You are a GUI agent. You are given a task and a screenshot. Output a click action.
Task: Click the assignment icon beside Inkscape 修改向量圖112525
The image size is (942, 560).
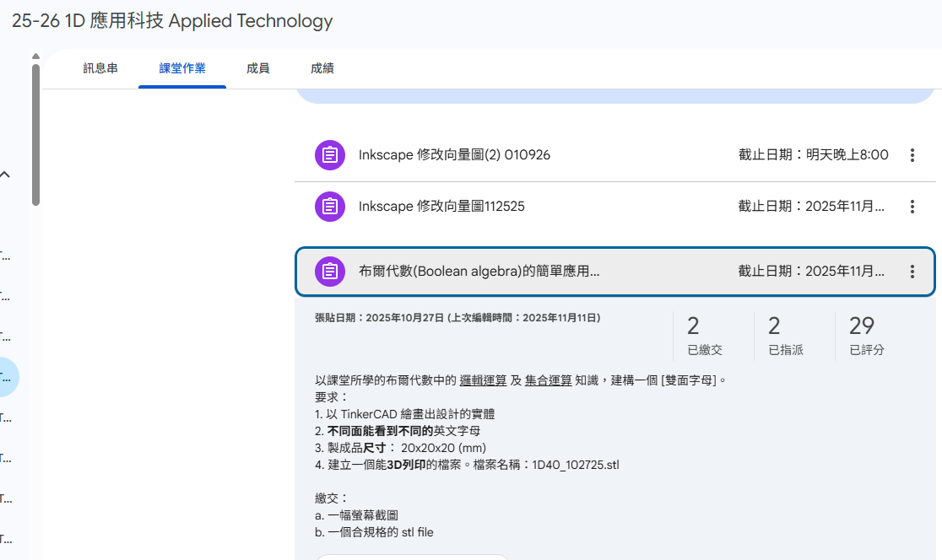(x=330, y=206)
